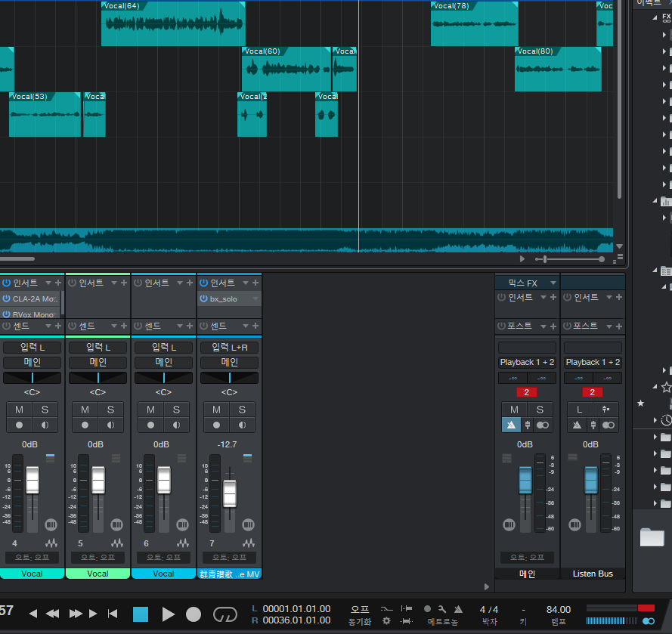Arm record on Vocal channel 6
This screenshot has width=672, height=634.
pos(151,425)
